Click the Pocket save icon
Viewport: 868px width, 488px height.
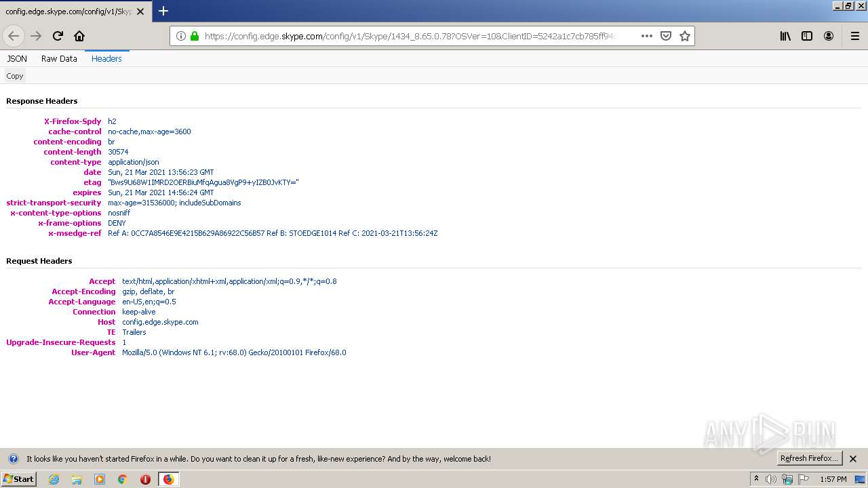(666, 36)
